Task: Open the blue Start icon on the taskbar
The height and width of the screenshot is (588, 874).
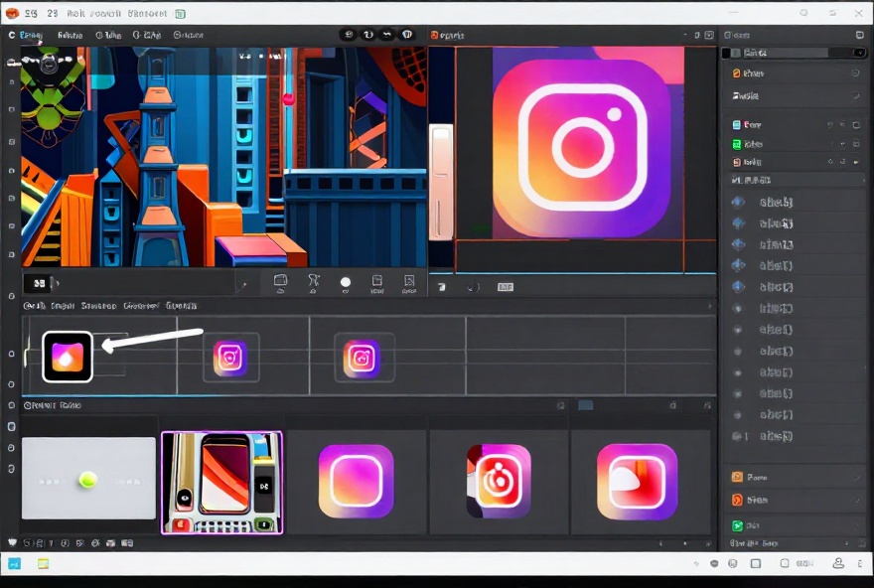Action: [x=14, y=563]
